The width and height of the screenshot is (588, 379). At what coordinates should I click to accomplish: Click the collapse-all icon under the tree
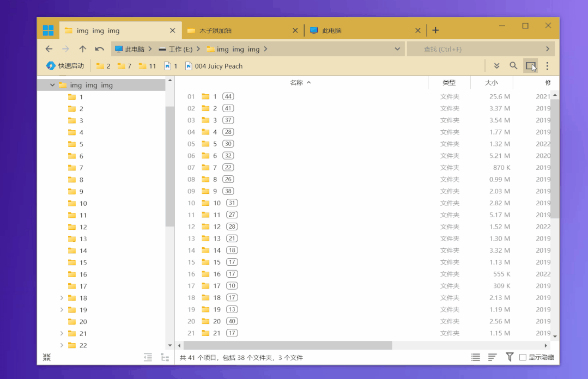click(46, 357)
